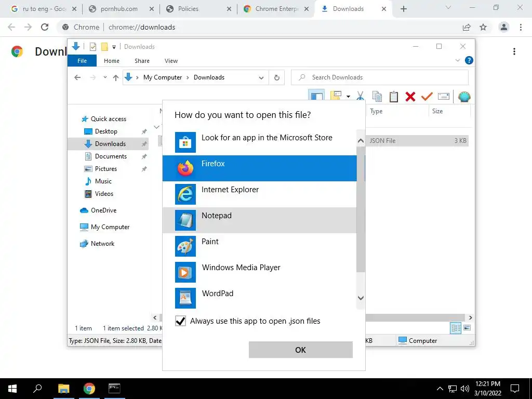Open the Command Prompt taskbar icon
The height and width of the screenshot is (399, 532).
pyautogui.click(x=114, y=389)
